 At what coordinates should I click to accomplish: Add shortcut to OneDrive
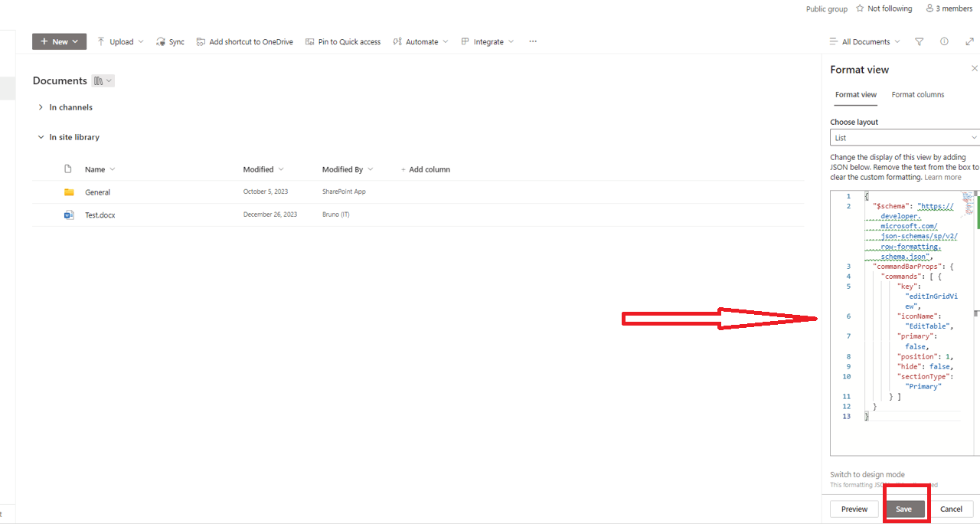pos(244,41)
